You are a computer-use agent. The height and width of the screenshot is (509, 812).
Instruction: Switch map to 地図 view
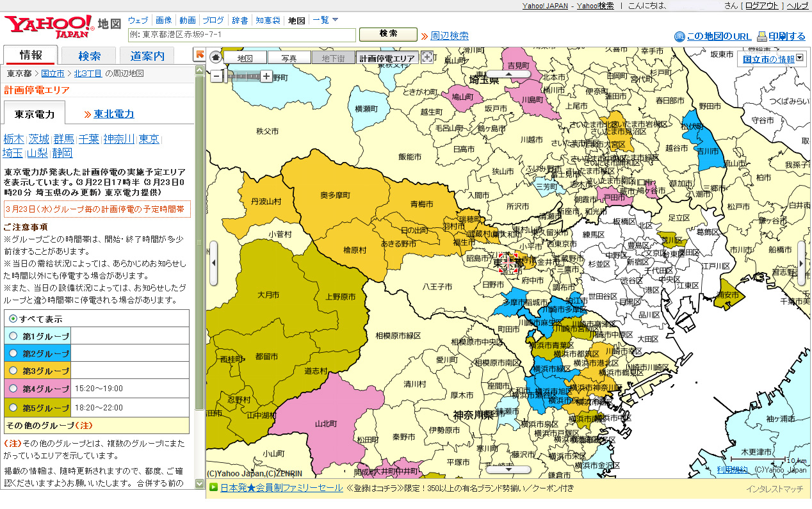[245, 58]
